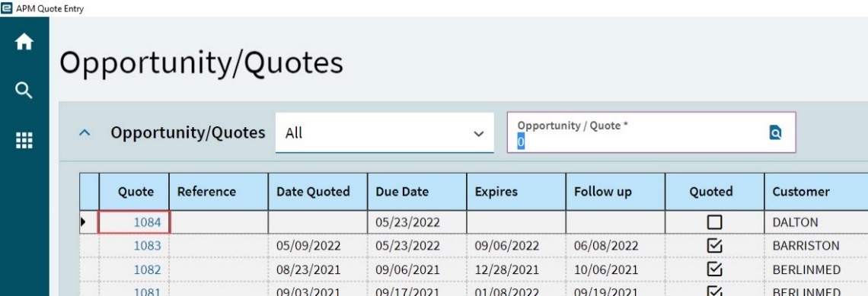Click date quoted 05/09/2022

318,246
